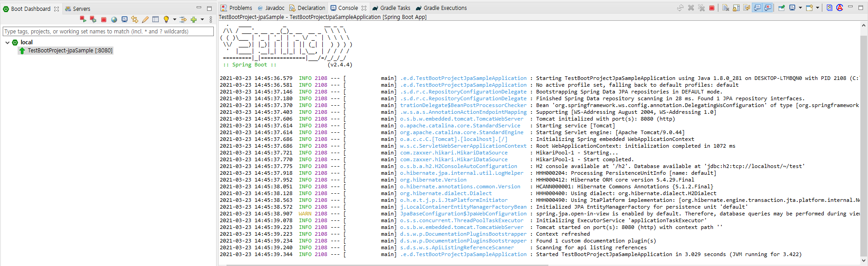Screen dimensions: 868x266
Task: Click the Display Selected Console monitor icon
Action: click(x=792, y=8)
